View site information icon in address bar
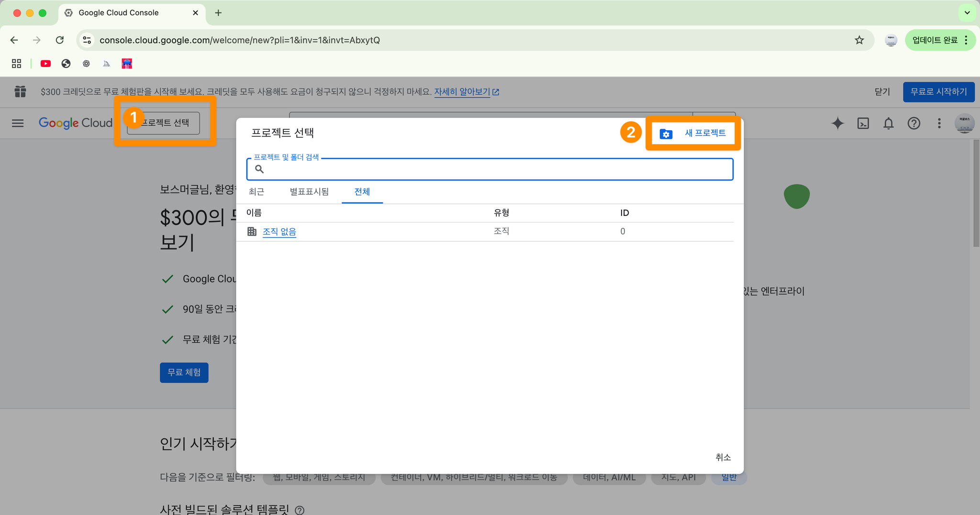Viewport: 980px width, 515px height. [87, 40]
